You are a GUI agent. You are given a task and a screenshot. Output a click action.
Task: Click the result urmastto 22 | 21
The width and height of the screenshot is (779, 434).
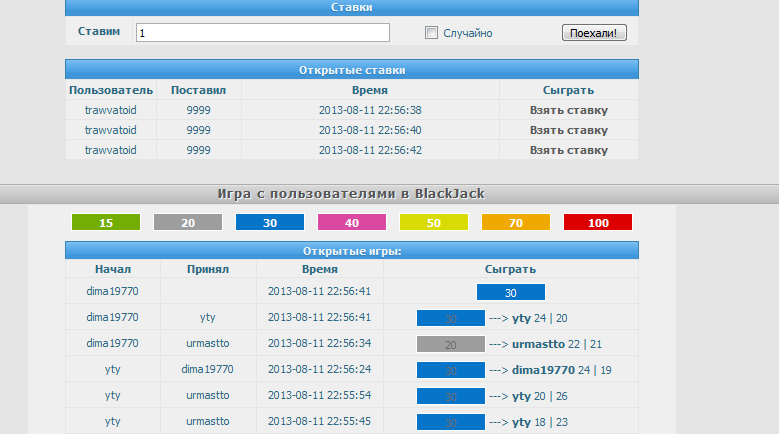(557, 344)
